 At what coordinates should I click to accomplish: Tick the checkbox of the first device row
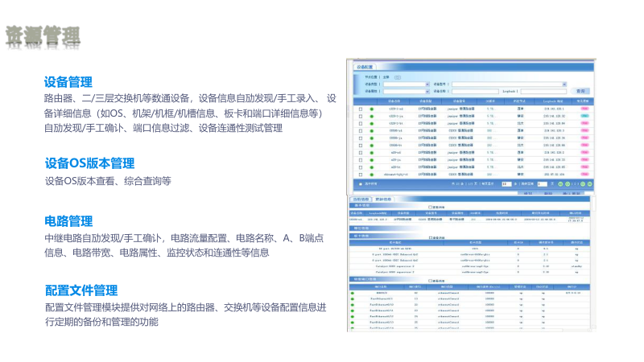pos(361,109)
